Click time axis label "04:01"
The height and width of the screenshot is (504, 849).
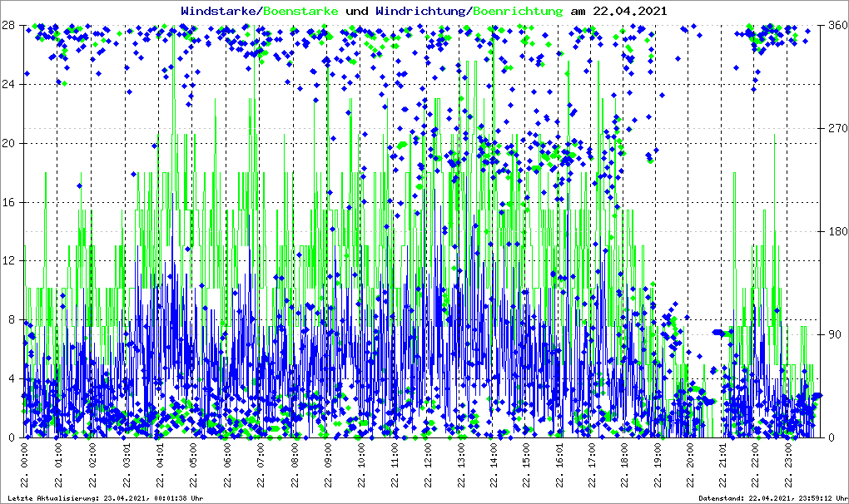point(159,455)
